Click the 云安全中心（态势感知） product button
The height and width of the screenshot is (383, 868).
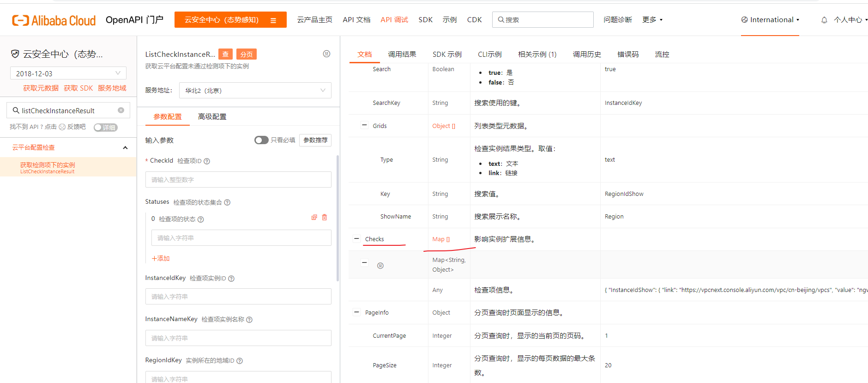pos(230,20)
